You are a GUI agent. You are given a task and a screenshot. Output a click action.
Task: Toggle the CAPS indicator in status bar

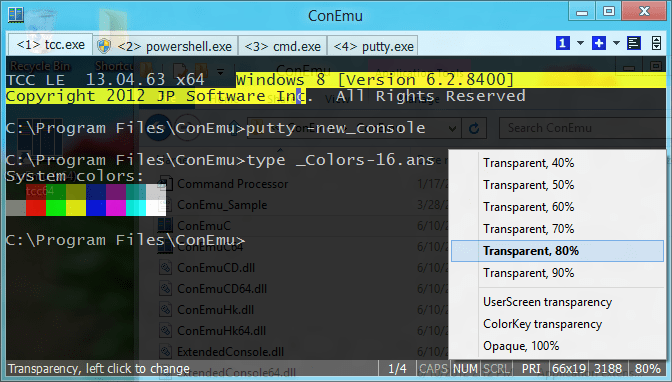[x=433, y=369]
